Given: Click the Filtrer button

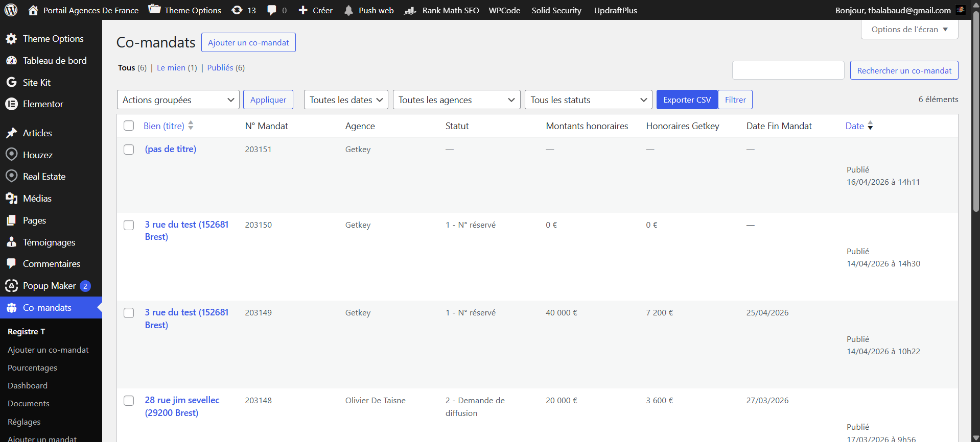Looking at the screenshot, I should coord(735,100).
